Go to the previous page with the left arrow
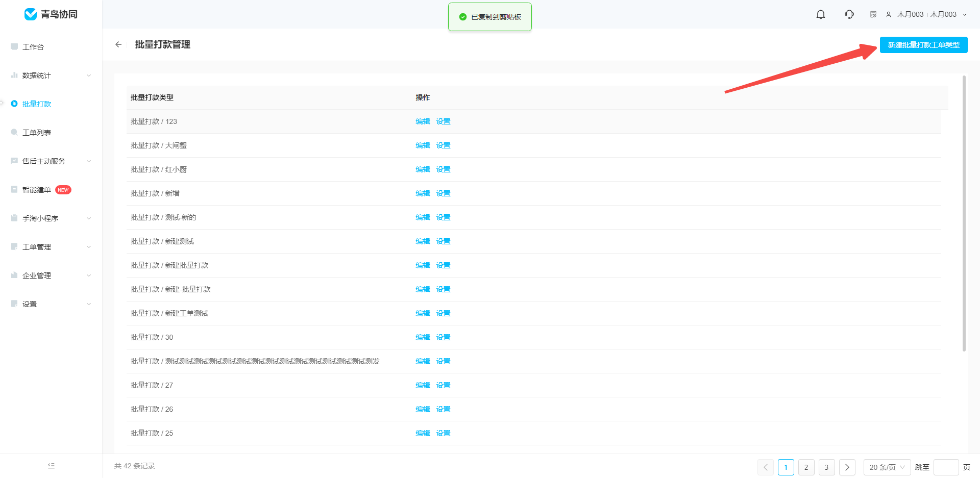 [766, 467]
